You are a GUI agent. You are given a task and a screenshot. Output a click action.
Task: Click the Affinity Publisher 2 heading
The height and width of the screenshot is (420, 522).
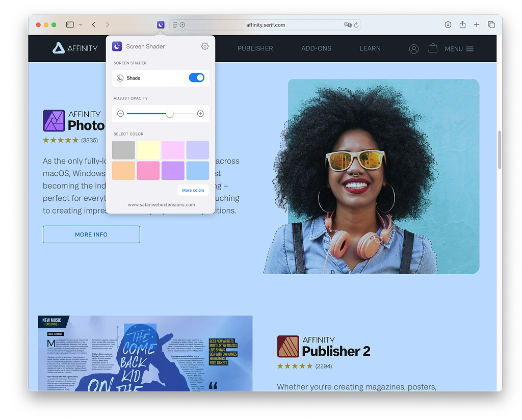coord(336,347)
